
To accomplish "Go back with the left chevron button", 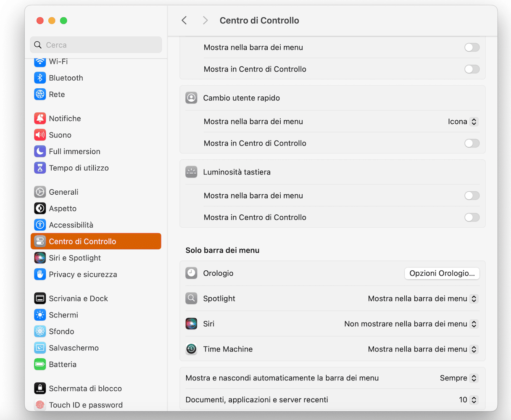I will tap(184, 21).
